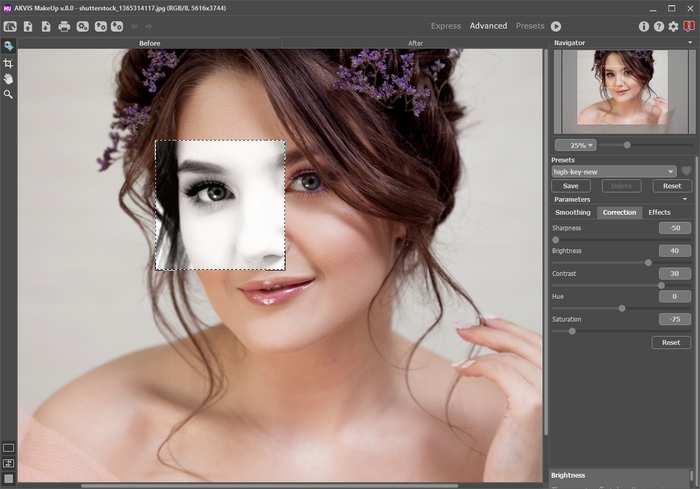Click the Brightness hint panel heading
700x489 pixels.
click(x=568, y=475)
